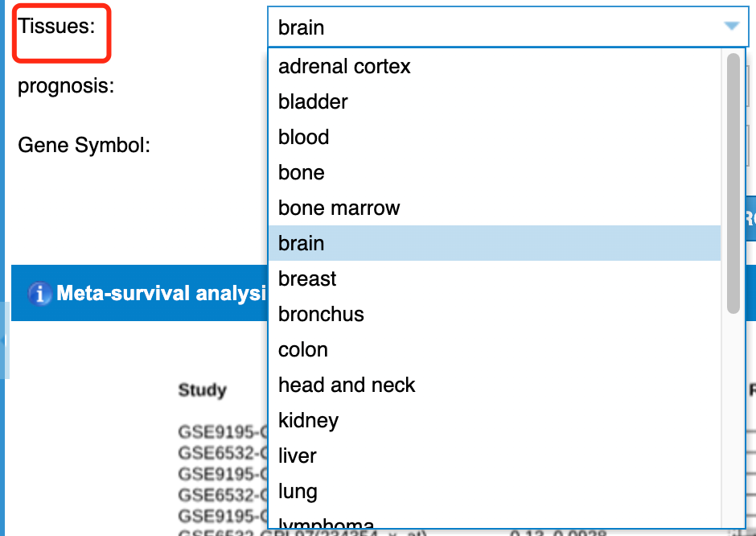Choose head and neck tissue option
Screen dimensions: 756x536
click(494, 385)
